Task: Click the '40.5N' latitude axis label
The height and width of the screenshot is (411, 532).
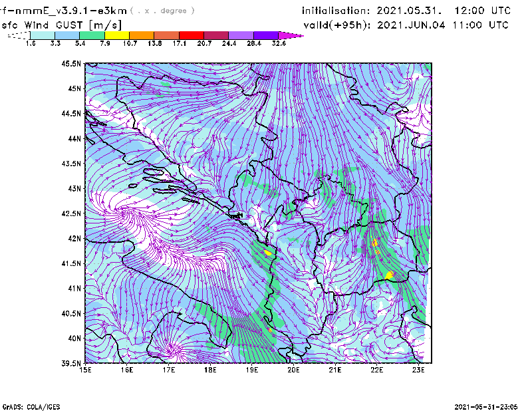Action: pyautogui.click(x=71, y=313)
